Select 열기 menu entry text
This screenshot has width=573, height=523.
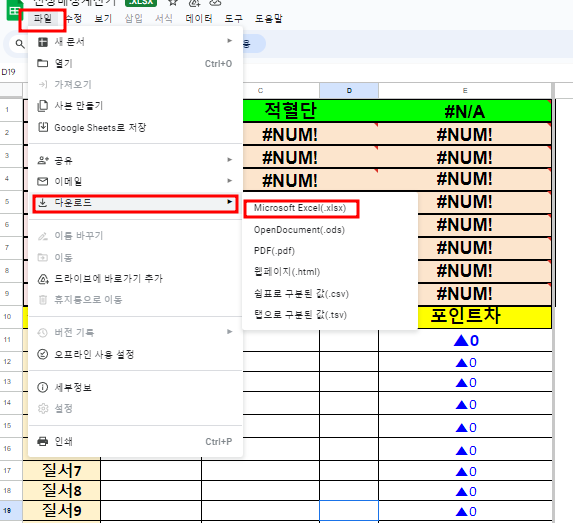[64, 63]
